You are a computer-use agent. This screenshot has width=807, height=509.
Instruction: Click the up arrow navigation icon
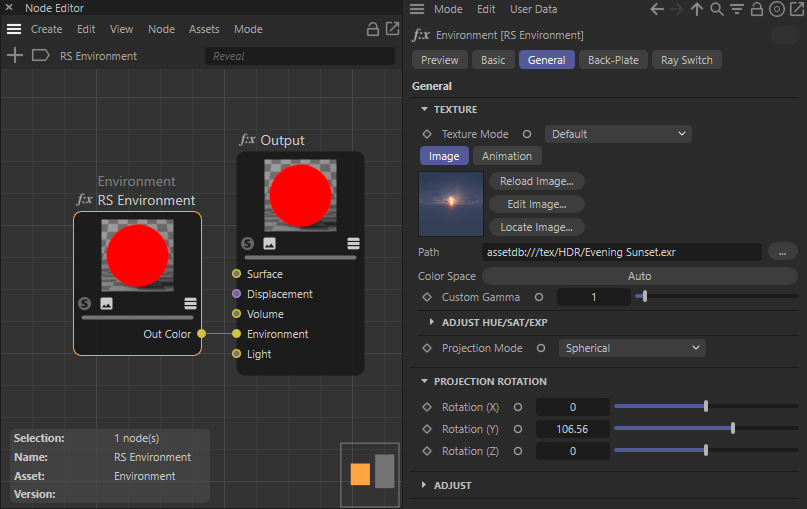tap(697, 9)
